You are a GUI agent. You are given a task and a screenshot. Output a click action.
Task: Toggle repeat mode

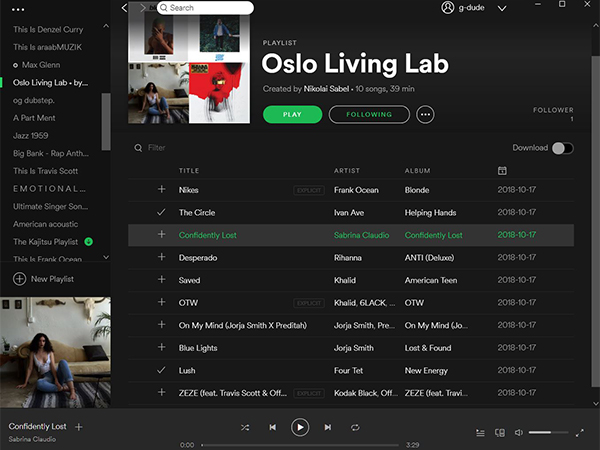pyautogui.click(x=355, y=427)
